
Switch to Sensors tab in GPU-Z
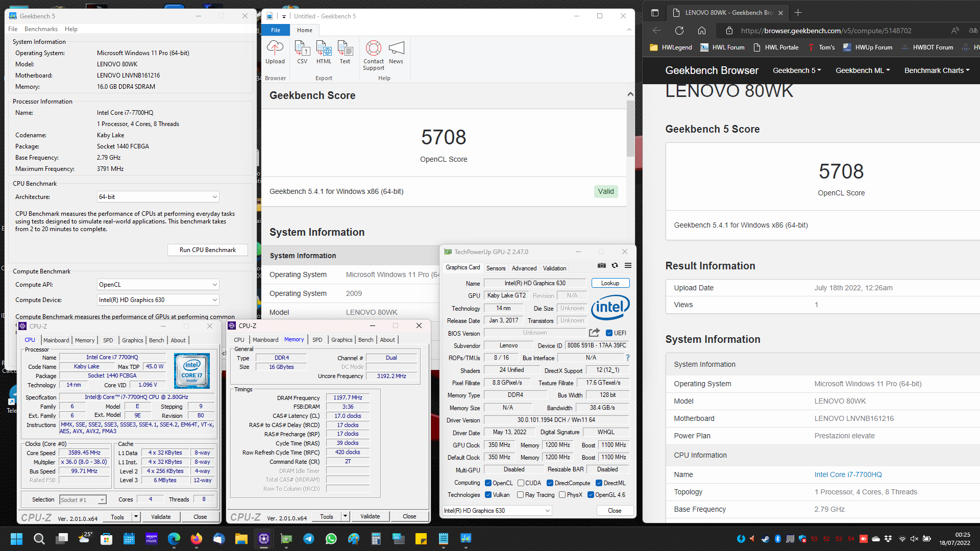(496, 268)
